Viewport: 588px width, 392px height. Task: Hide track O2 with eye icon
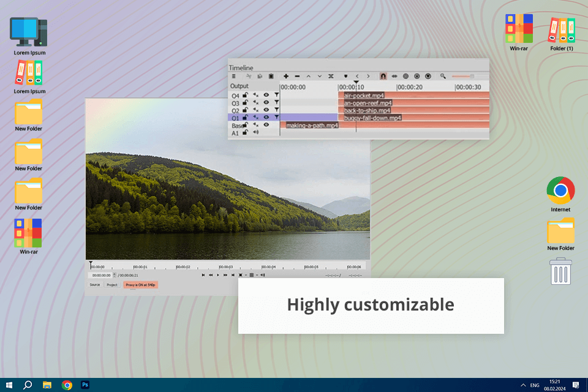point(266,110)
